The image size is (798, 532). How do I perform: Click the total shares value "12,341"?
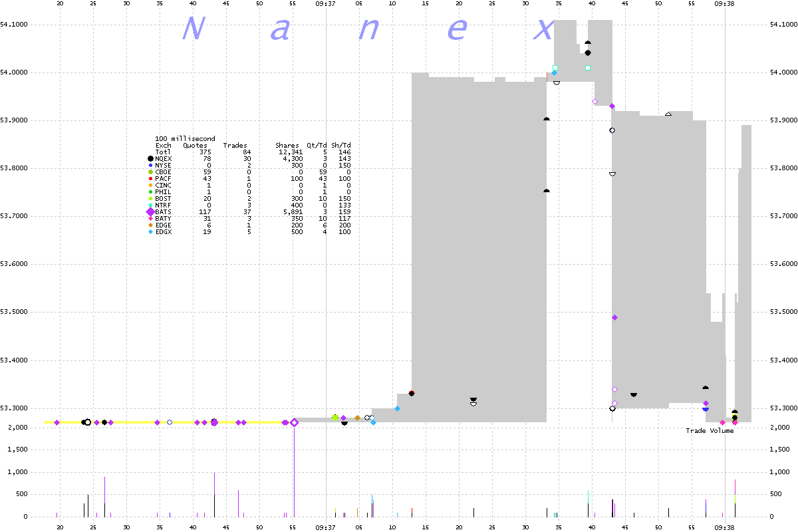pyautogui.click(x=290, y=152)
